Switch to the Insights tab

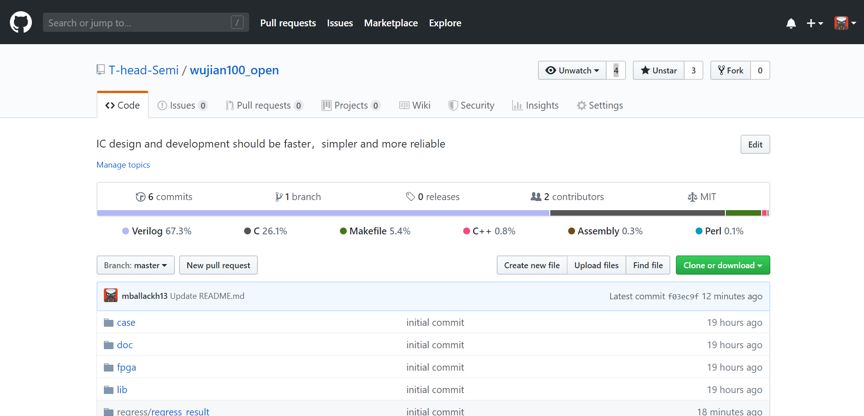pos(535,105)
